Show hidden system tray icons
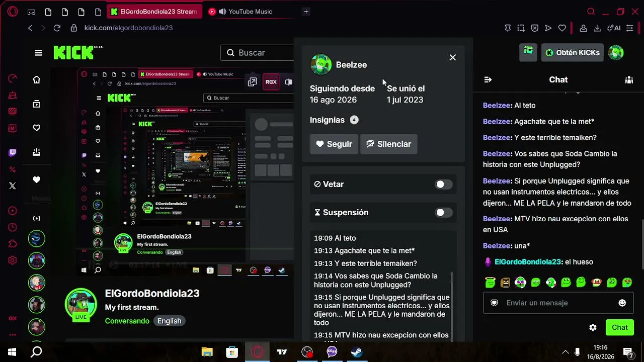 click(566, 352)
